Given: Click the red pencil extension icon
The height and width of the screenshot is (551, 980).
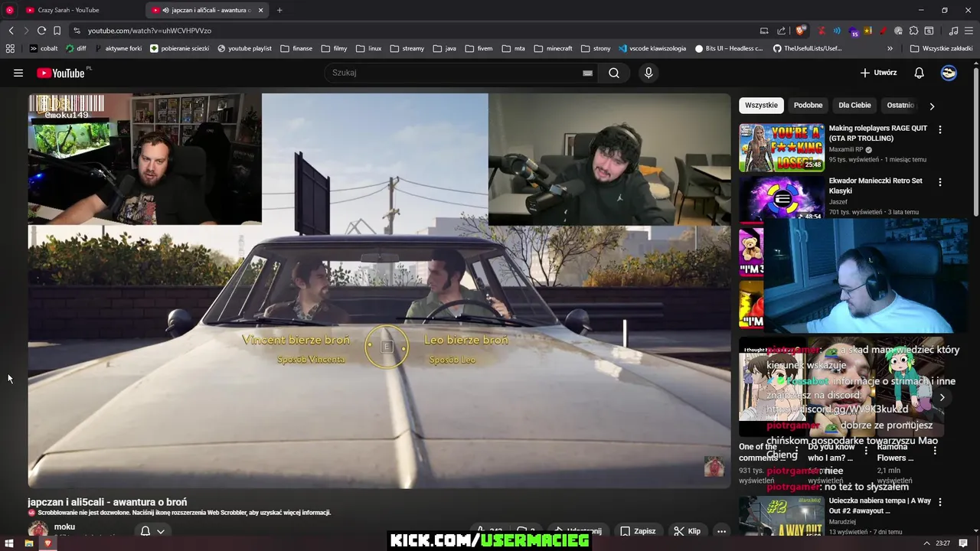Looking at the screenshot, I should pyautogui.click(x=883, y=31).
